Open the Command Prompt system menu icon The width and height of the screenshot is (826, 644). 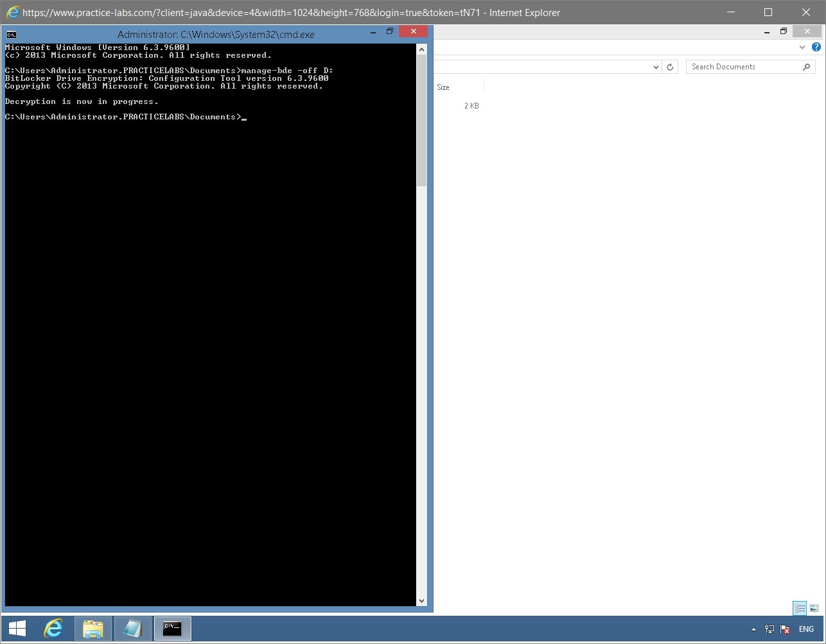click(x=10, y=34)
